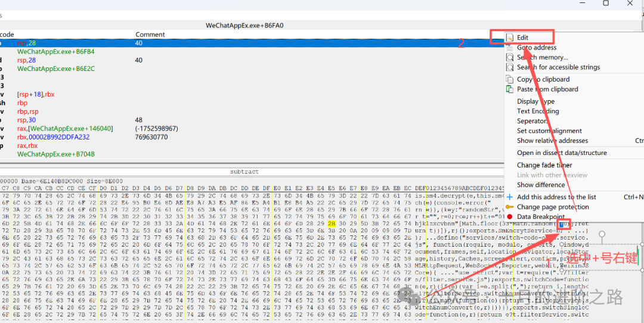Image resolution: width=644 pixels, height=323 pixels.
Task: Click the Comment column header
Action: pos(150,35)
